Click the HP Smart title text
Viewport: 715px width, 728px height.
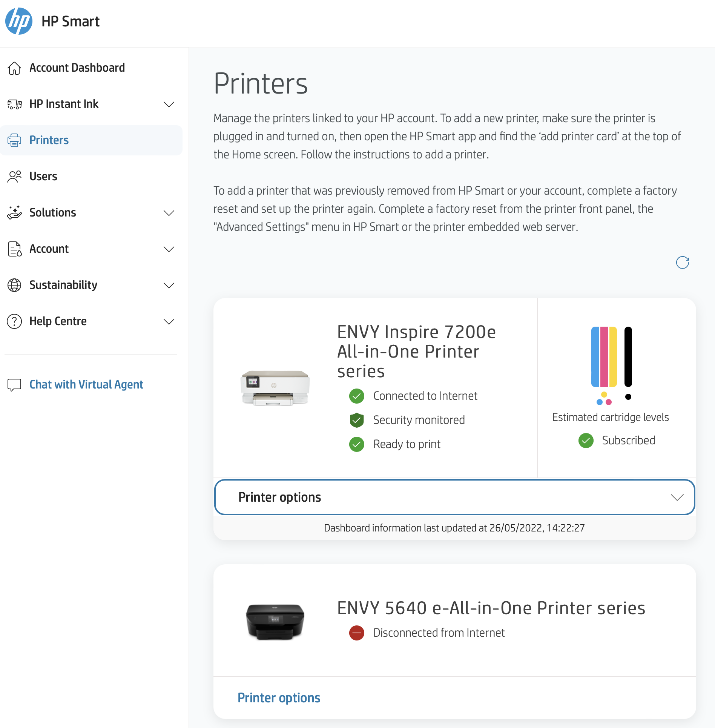point(71,21)
